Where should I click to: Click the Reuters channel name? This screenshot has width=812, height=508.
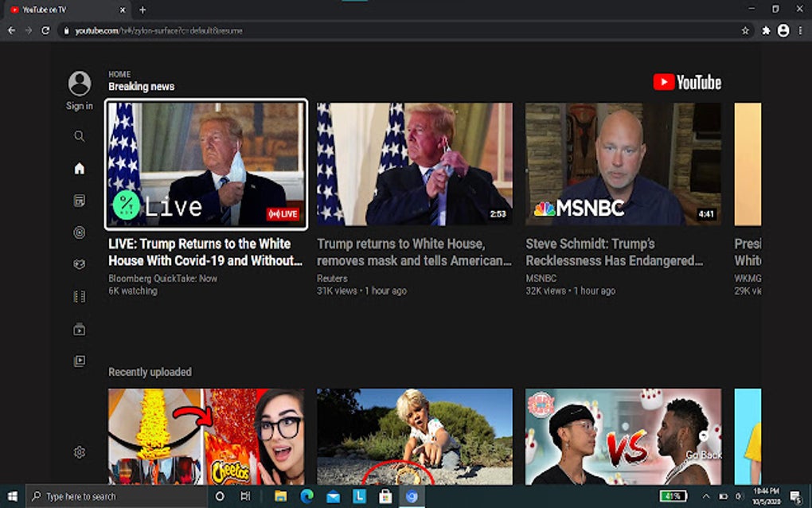[x=332, y=278]
